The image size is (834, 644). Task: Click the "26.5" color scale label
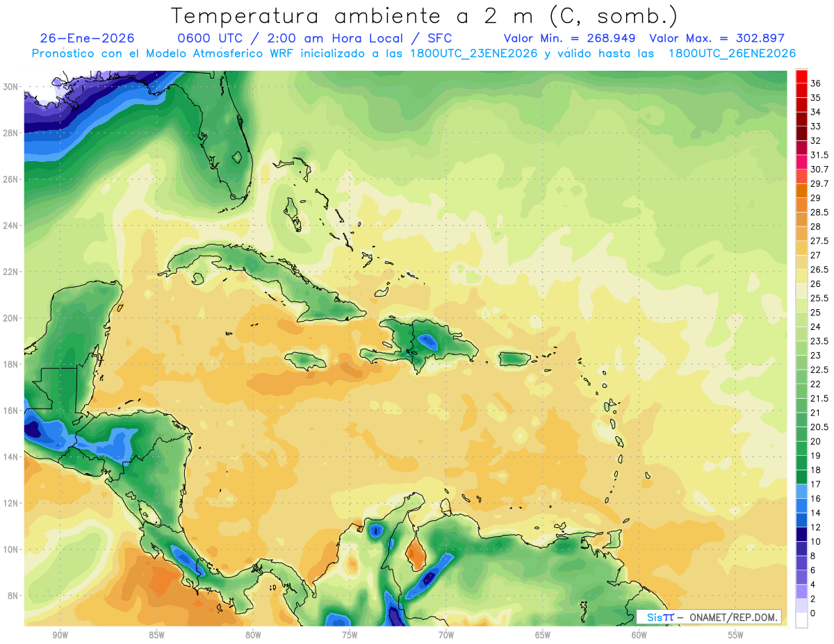point(819,270)
